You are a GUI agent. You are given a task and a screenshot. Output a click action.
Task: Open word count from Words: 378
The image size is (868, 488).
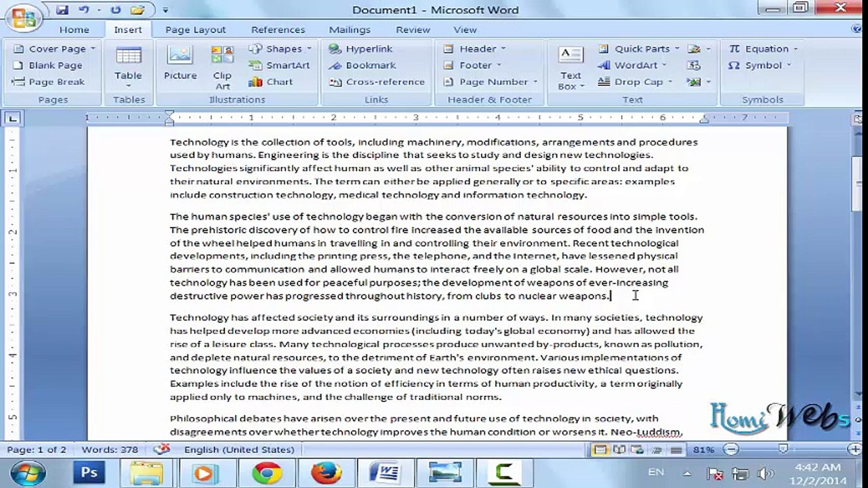110,449
